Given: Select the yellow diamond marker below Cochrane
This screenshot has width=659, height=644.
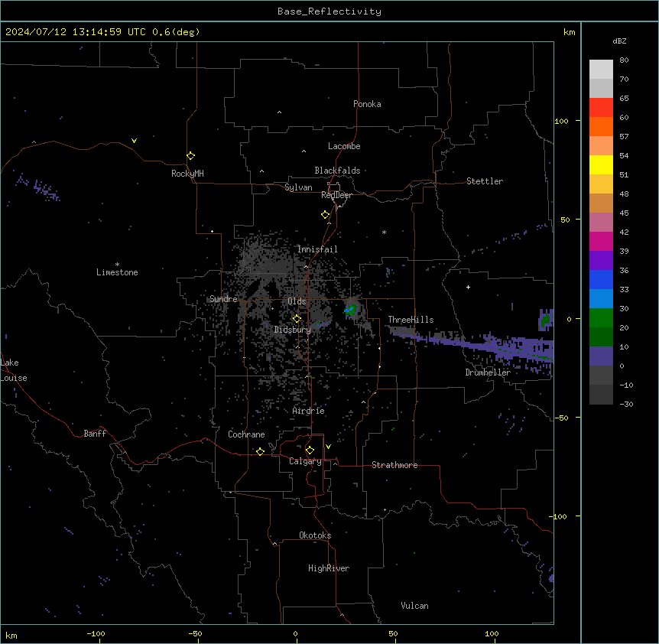Looking at the screenshot, I should coord(260,451).
